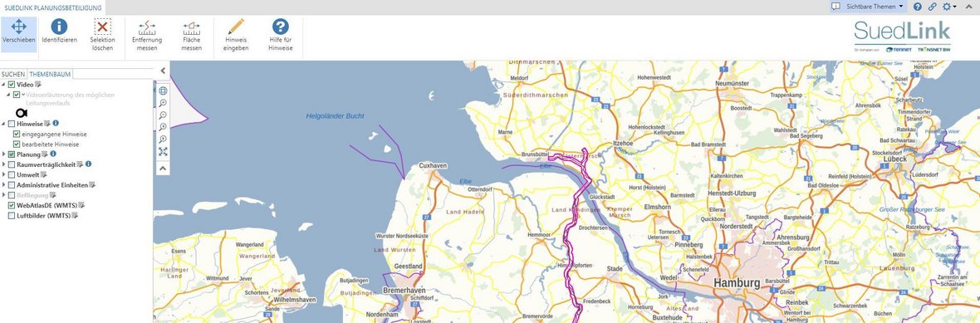Toggle the Umwelt layer checkbox
The height and width of the screenshot is (323, 980).
click(12, 175)
